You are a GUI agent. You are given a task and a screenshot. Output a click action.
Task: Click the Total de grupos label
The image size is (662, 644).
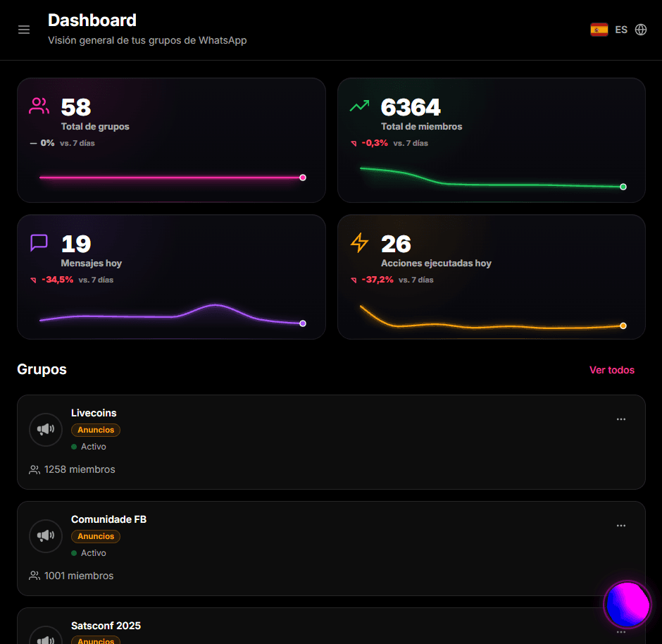pyautogui.click(x=95, y=127)
